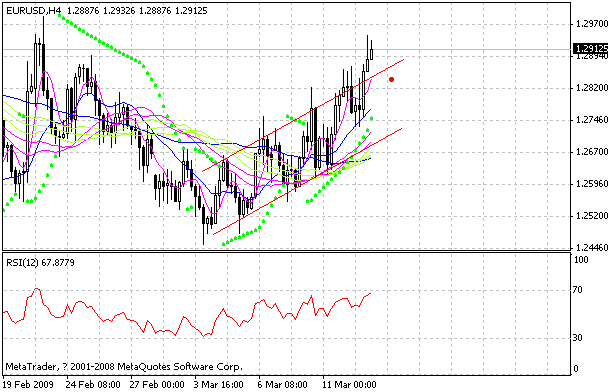The height and width of the screenshot is (392, 608).
Task: Select the last candlestick on the chart
Action: point(371,54)
